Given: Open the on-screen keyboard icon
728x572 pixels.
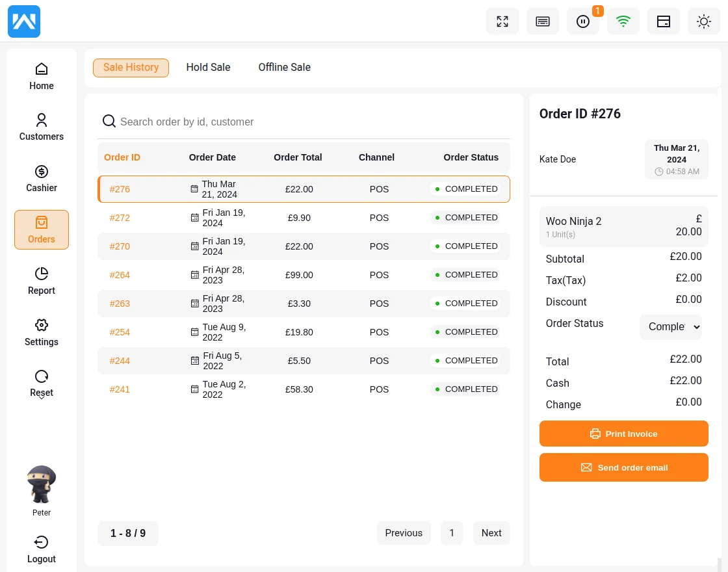Looking at the screenshot, I should click(543, 21).
